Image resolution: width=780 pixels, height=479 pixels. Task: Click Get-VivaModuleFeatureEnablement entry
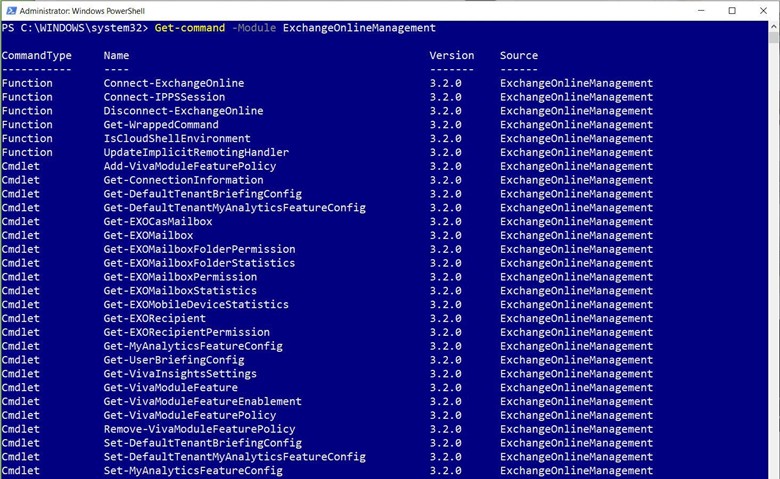click(202, 402)
